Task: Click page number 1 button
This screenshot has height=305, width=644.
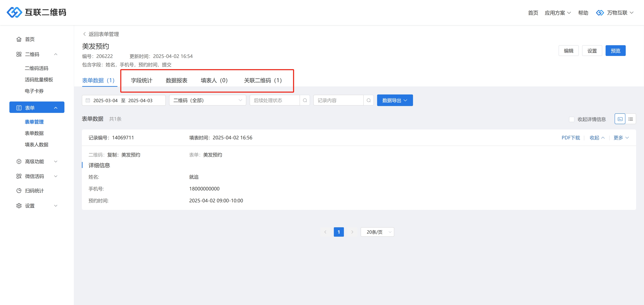Action: point(339,232)
